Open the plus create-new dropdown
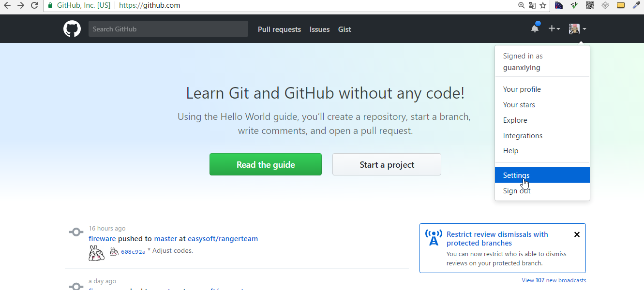This screenshot has height=290, width=644. 554,29
